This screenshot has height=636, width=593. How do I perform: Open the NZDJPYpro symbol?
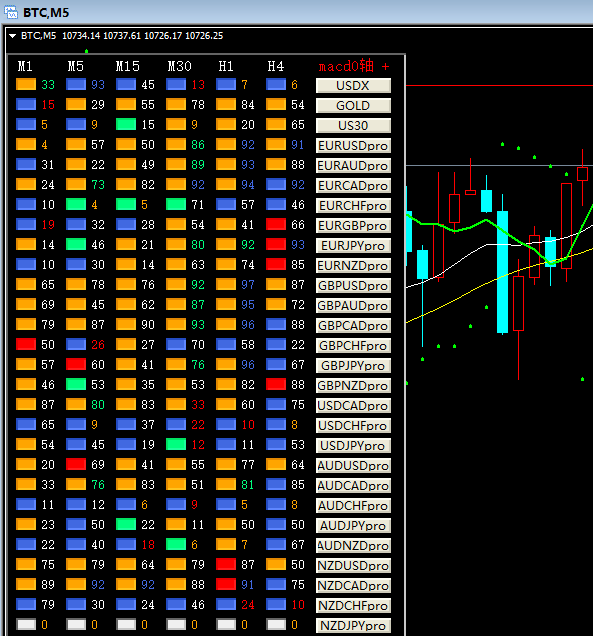coord(353,625)
